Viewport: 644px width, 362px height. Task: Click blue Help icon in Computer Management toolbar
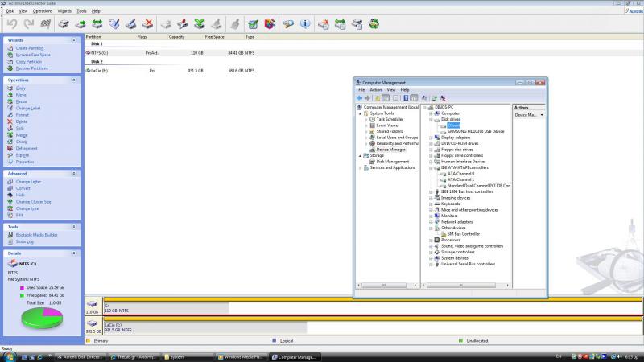tap(406, 98)
